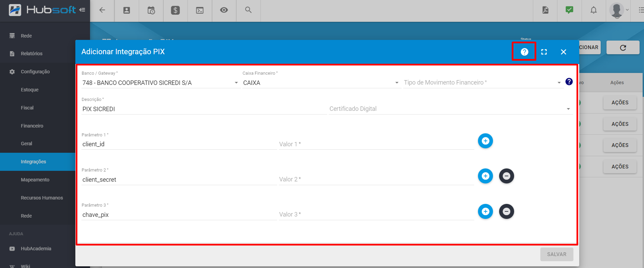Click the eye view icon in the toolbar
Viewport: 644px width, 268px height.
[x=224, y=10]
